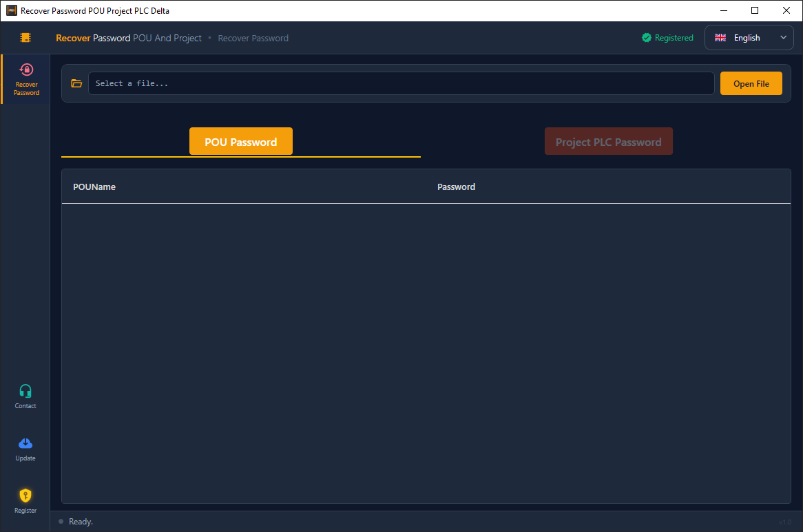Minimize the application window

(x=724, y=11)
